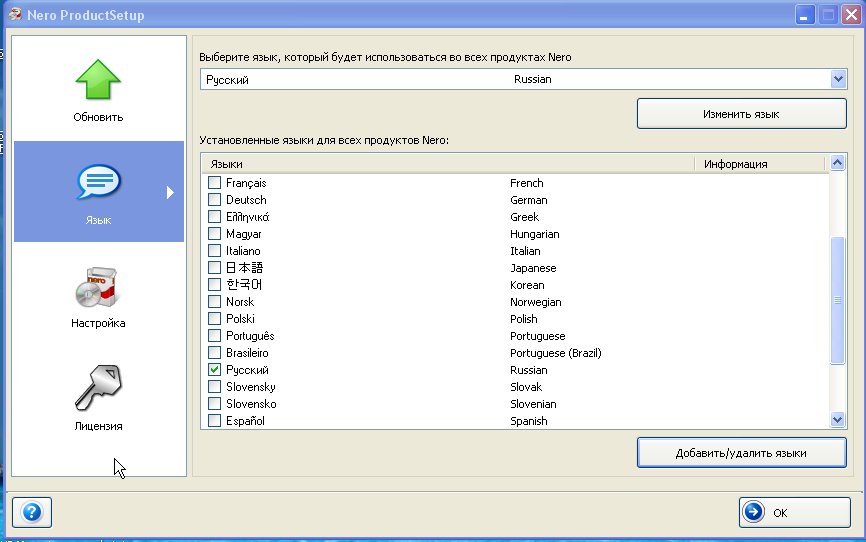The height and width of the screenshot is (542, 866).
Task: Click the language list scroll up arrow
Action: click(x=837, y=162)
